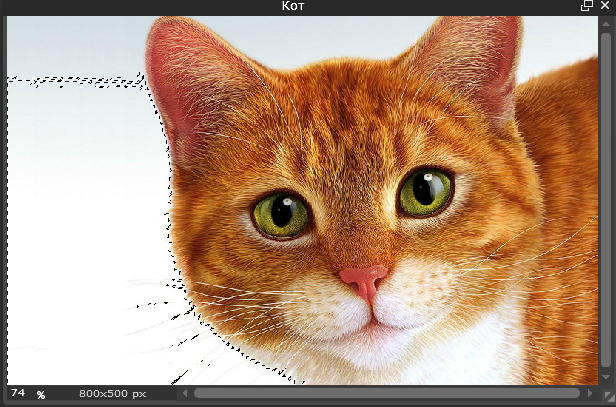Click the horizontal scrollbar left arrow
616x407 pixels.
pos(185,393)
